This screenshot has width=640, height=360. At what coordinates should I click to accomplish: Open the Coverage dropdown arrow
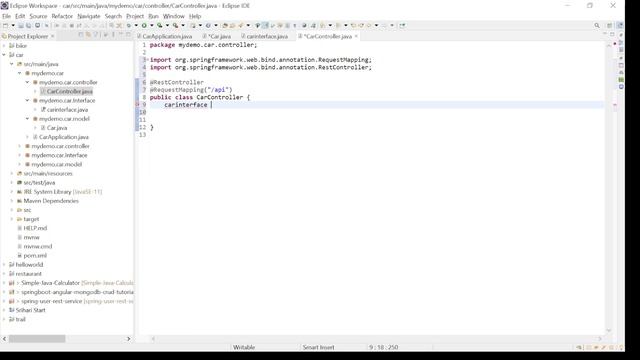pyautogui.click(x=167, y=25)
